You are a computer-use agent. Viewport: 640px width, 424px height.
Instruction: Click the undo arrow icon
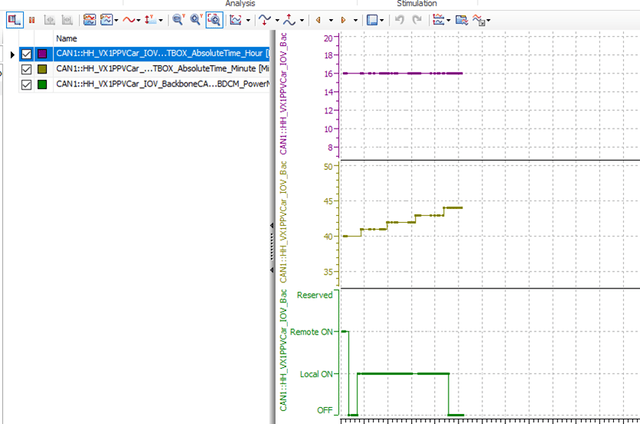(400, 19)
